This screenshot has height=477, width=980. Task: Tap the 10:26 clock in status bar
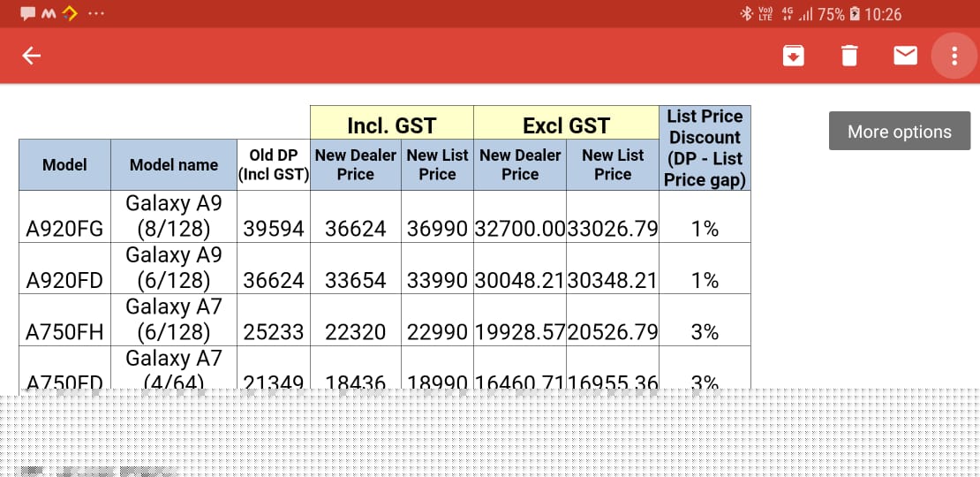(x=883, y=14)
